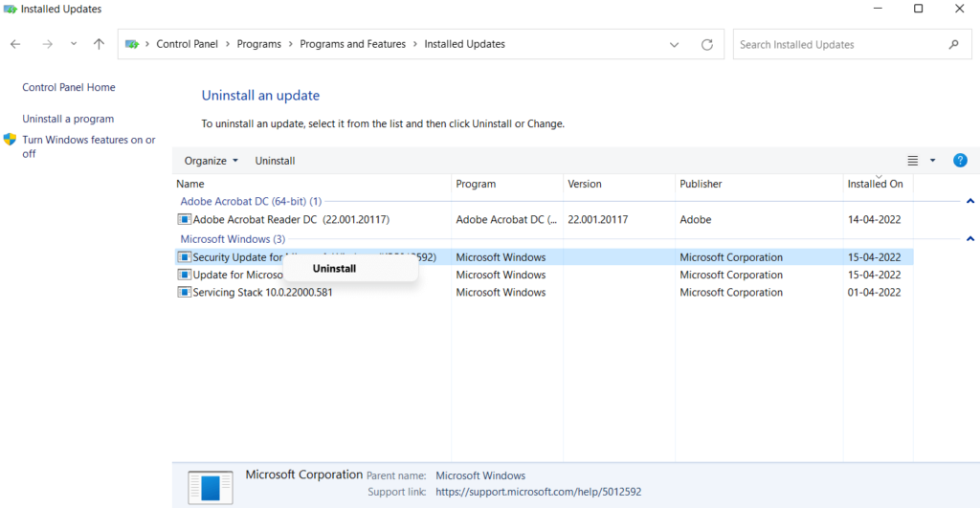Click the Adobe publisher cell
Screen dimensions: 980x508
pyautogui.click(x=696, y=219)
